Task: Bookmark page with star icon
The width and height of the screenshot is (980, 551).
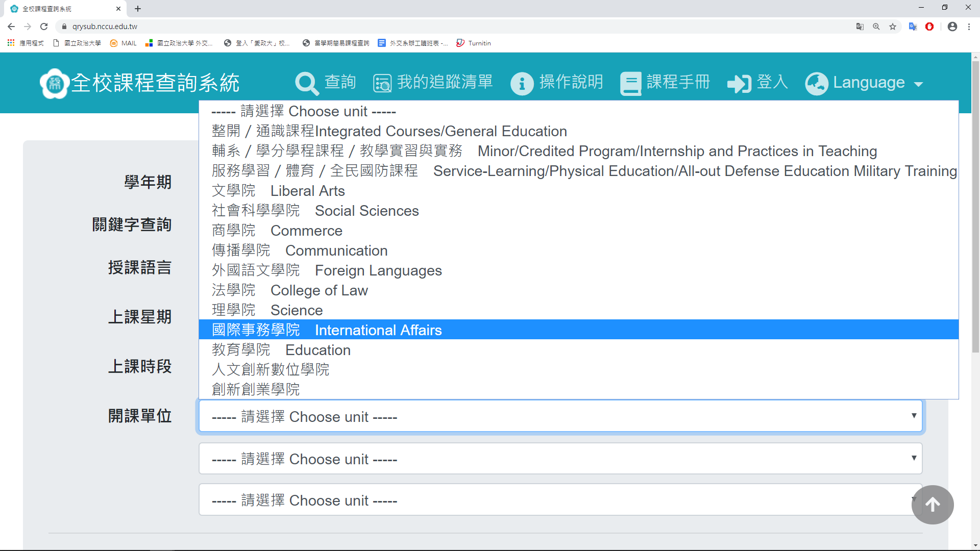Action: 893,27
